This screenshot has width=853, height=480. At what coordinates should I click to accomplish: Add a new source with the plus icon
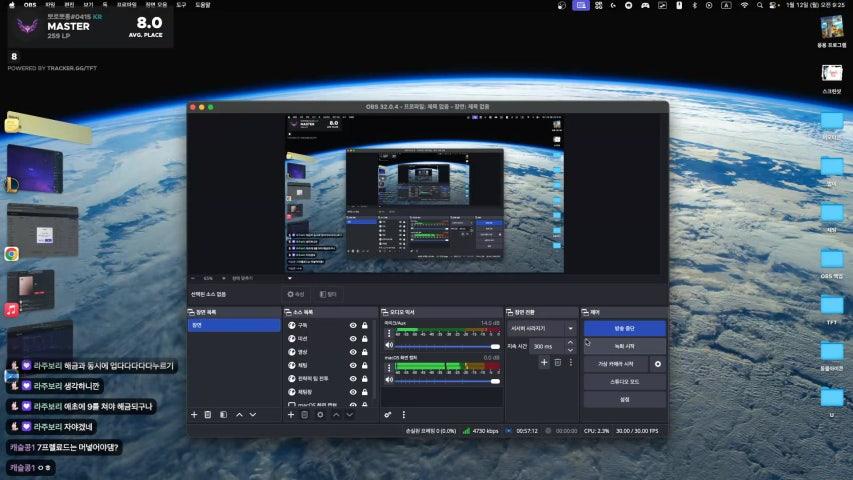(x=289, y=414)
